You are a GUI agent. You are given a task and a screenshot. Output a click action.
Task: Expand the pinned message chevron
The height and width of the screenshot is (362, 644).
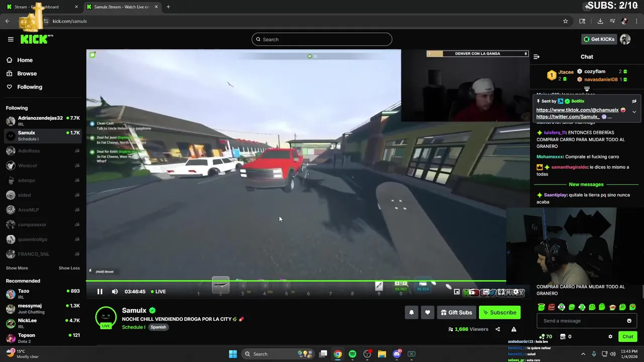634,112
